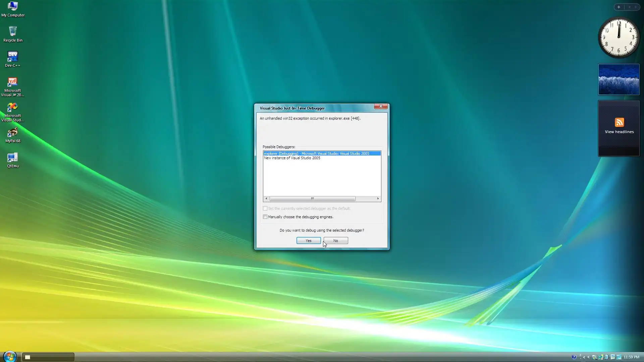This screenshot has height=362, width=644.
Task: Click the horizontal scrollbar thumb in debugger list
Action: [x=312, y=198]
